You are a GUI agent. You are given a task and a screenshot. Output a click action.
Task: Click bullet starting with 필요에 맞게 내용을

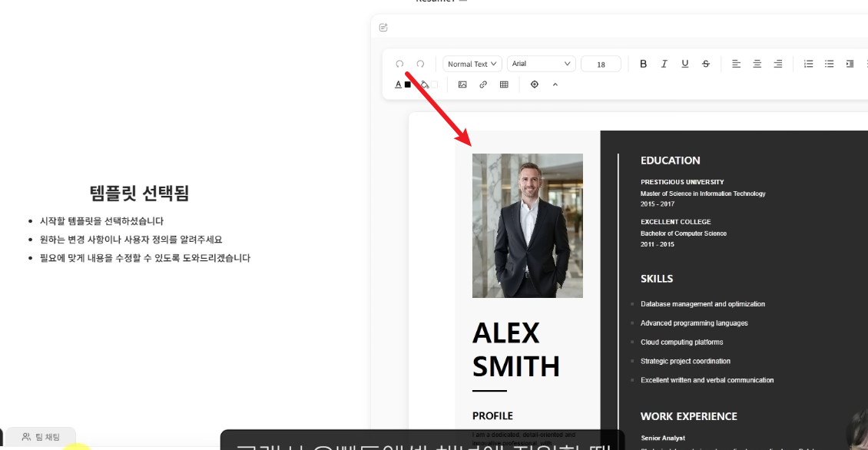[x=145, y=258]
